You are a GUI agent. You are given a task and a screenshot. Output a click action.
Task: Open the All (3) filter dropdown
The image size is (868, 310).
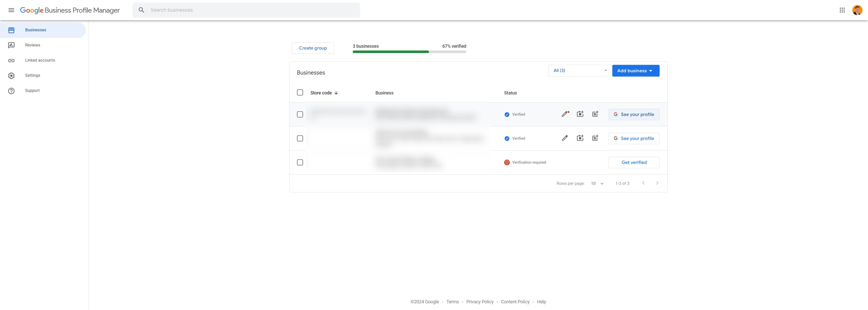point(580,71)
